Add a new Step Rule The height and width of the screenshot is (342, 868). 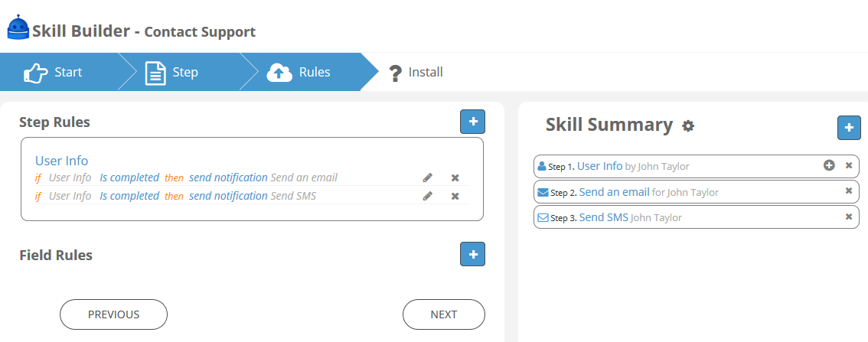click(x=473, y=122)
